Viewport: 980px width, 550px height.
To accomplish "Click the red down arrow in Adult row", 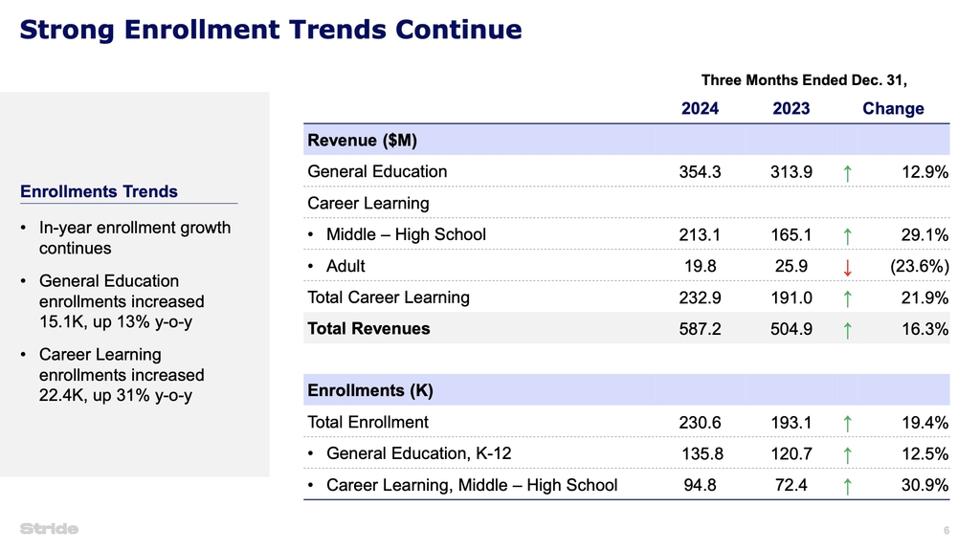I will point(848,268).
